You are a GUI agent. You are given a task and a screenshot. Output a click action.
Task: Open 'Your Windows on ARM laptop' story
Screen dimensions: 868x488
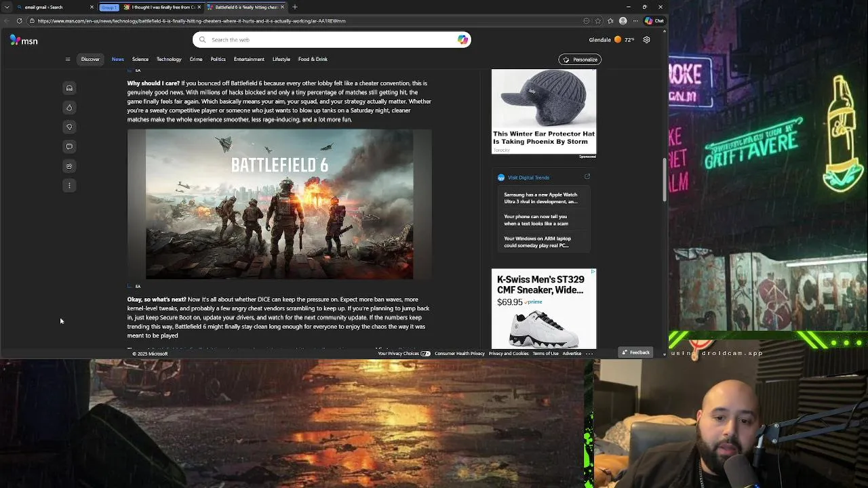click(x=537, y=242)
